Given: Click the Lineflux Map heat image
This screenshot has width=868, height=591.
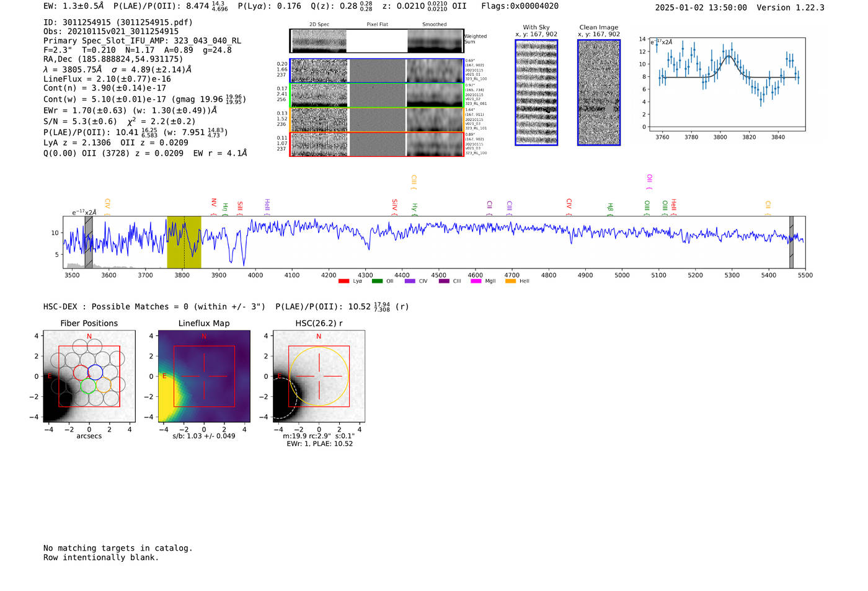Looking at the screenshot, I should [204, 376].
